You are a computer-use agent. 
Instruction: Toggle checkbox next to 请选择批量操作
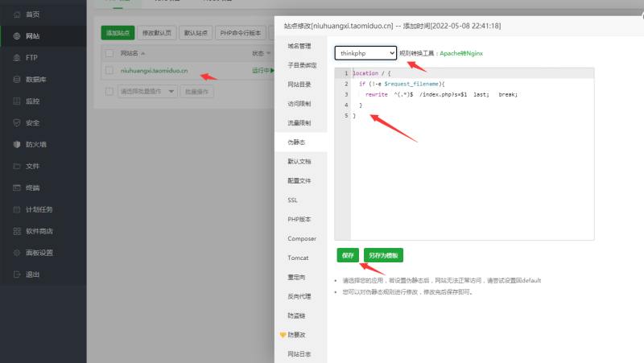click(110, 92)
